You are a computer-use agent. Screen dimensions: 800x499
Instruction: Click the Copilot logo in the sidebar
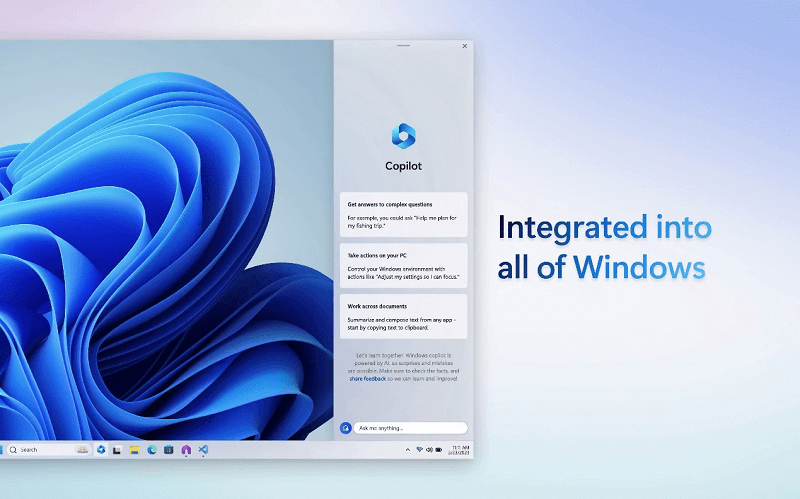[402, 135]
